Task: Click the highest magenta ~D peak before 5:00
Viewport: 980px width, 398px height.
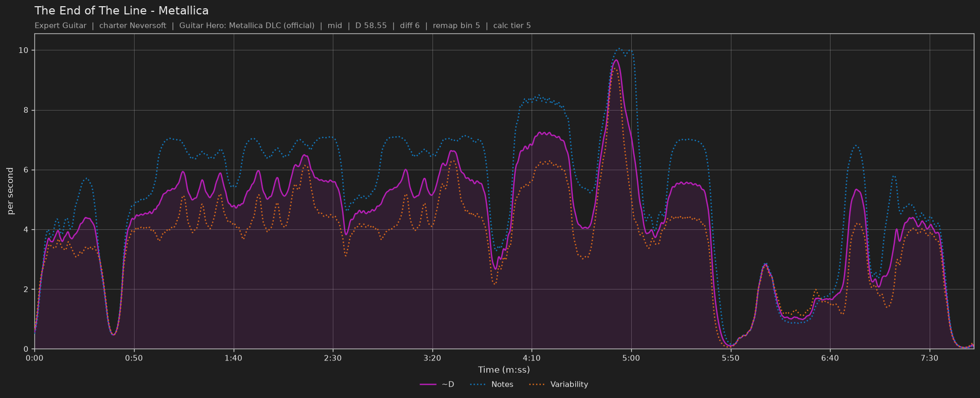Action: (616, 60)
